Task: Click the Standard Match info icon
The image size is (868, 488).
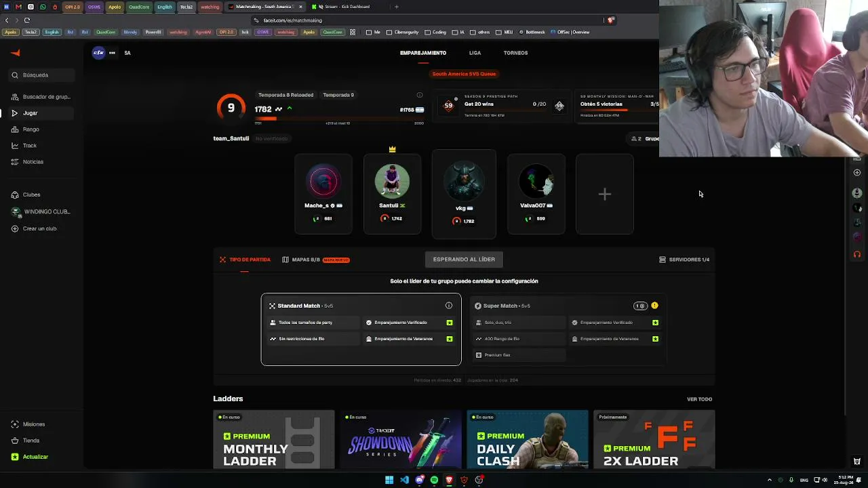Action: [x=449, y=306]
